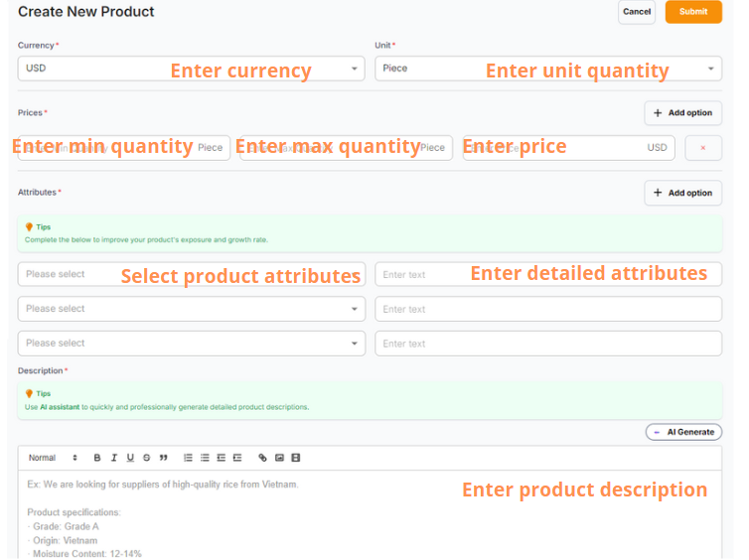Screen dimensions: 749x560
Task: Insert a bulleted list
Action: tap(205, 458)
